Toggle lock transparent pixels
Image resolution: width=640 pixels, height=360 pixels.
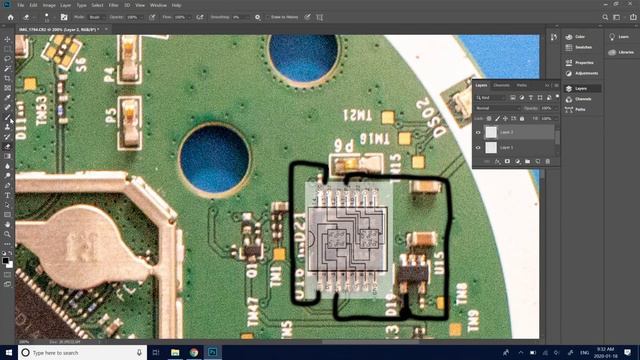(x=489, y=118)
